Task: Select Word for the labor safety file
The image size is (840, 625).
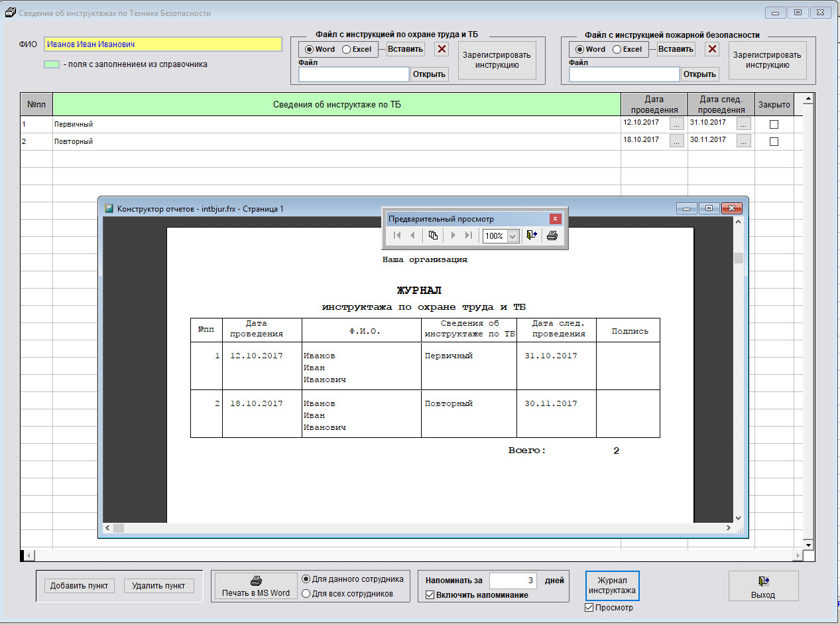Action: pyautogui.click(x=320, y=49)
